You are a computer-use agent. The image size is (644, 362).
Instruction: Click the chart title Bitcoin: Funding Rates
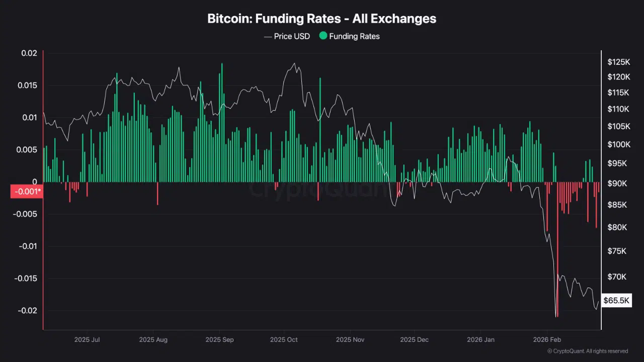click(x=321, y=19)
